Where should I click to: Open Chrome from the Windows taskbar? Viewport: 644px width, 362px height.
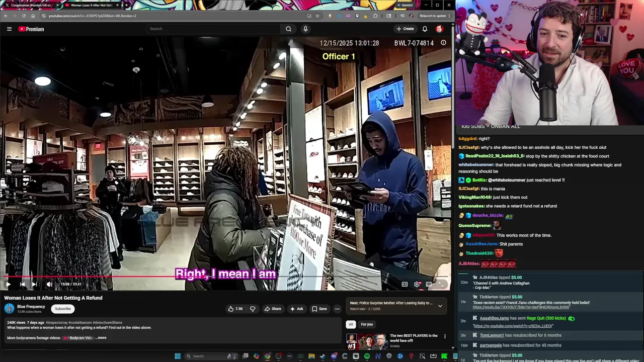[x=267, y=356]
